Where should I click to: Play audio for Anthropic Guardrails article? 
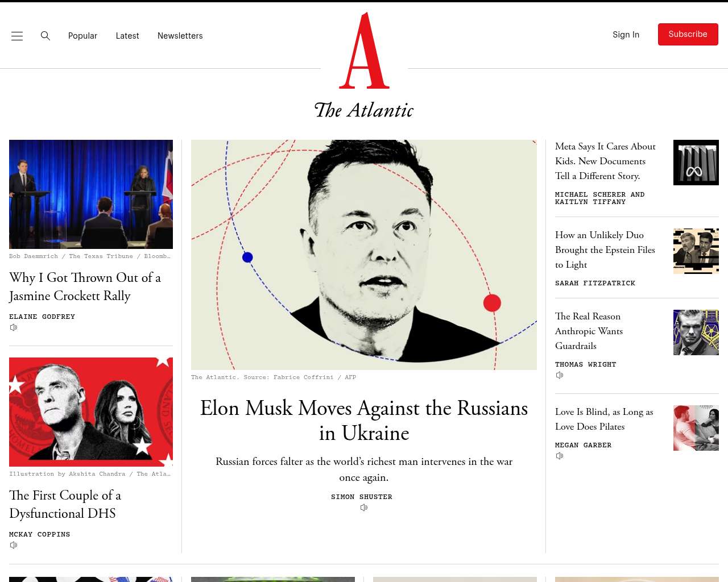pyautogui.click(x=560, y=375)
